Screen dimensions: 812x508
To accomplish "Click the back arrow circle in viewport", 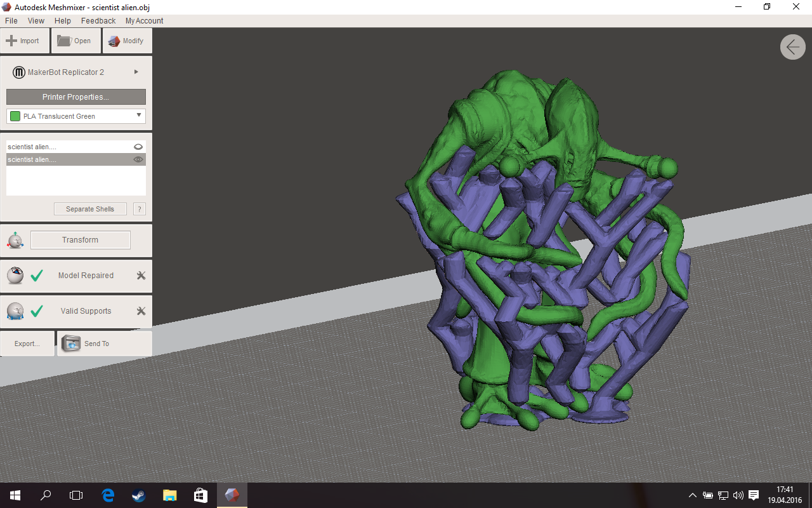I will 793,47.
